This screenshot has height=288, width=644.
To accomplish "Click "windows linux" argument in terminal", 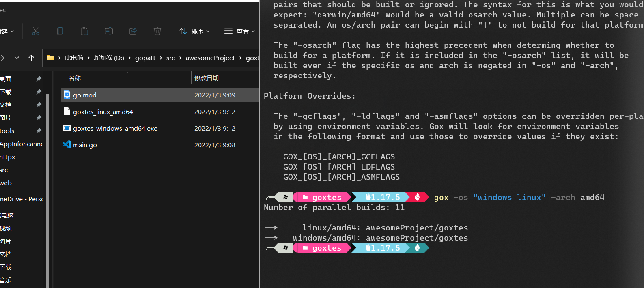I will (509, 197).
